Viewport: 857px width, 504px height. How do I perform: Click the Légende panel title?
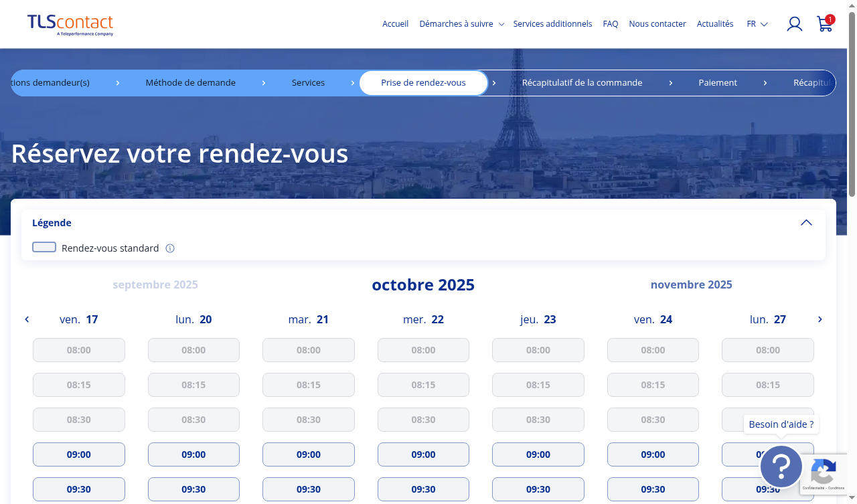(52, 223)
